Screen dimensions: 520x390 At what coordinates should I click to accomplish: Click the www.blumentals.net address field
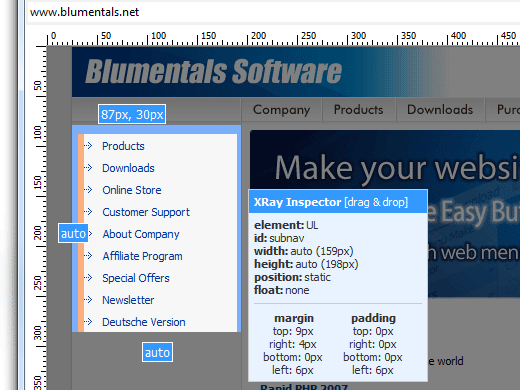click(x=273, y=12)
